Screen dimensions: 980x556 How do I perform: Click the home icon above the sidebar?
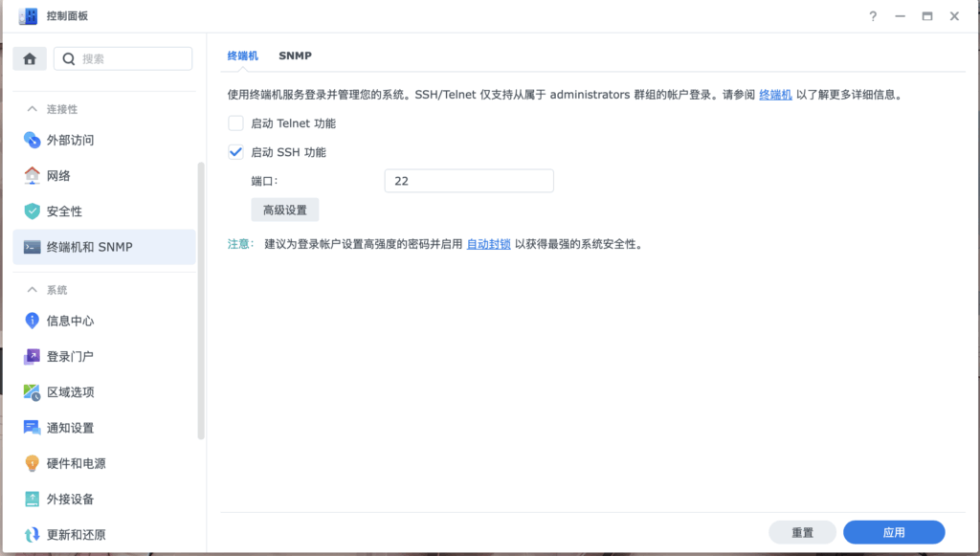coord(29,58)
